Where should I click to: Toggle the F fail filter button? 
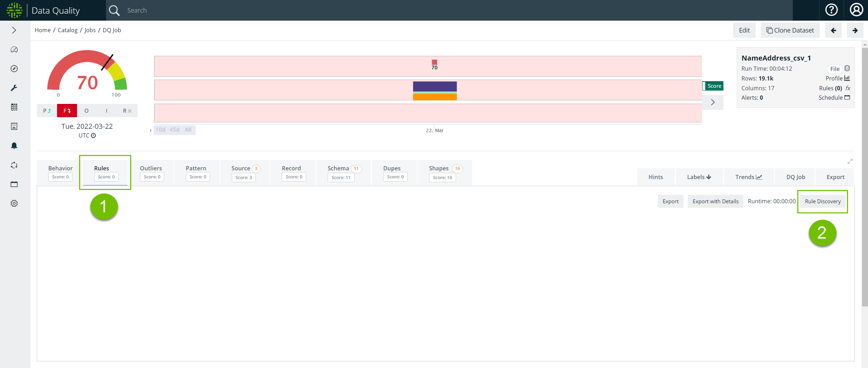point(67,111)
